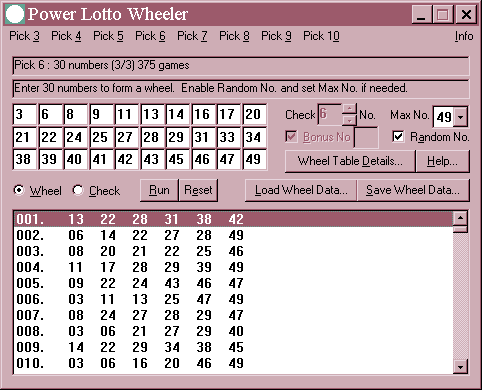The width and height of the screenshot is (482, 390).
Task: Open the Pick 10 menu
Action: point(321,36)
